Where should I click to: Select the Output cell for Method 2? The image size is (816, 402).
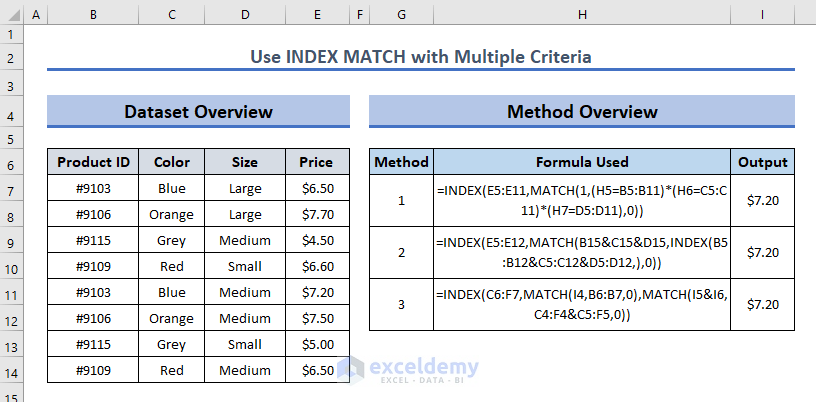(762, 252)
